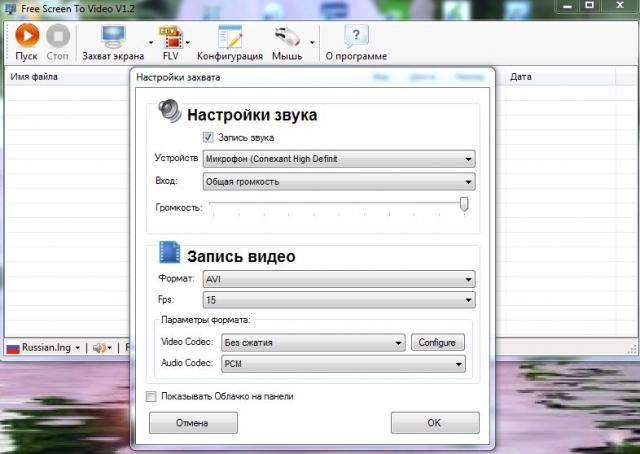Click the speaker icon in status bar
This screenshot has height=454, width=640.
click(x=98, y=348)
